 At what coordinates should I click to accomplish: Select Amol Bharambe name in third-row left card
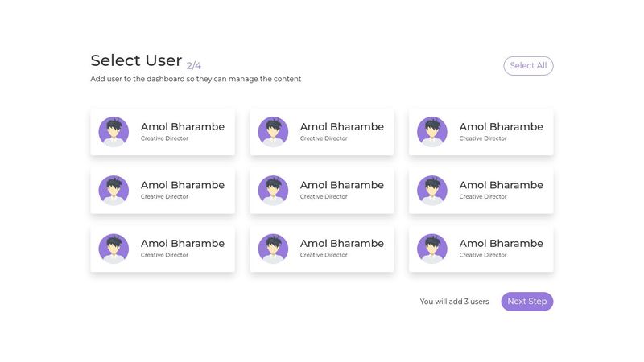click(x=183, y=244)
